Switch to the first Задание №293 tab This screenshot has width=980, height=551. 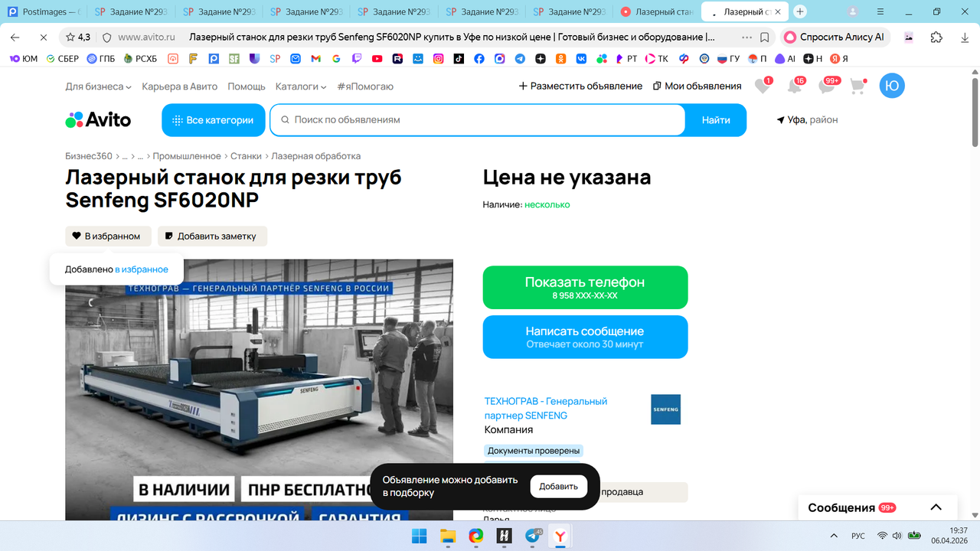(x=131, y=11)
